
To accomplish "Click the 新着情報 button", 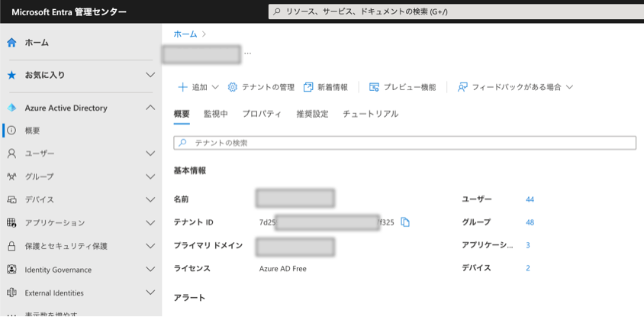I will (326, 87).
